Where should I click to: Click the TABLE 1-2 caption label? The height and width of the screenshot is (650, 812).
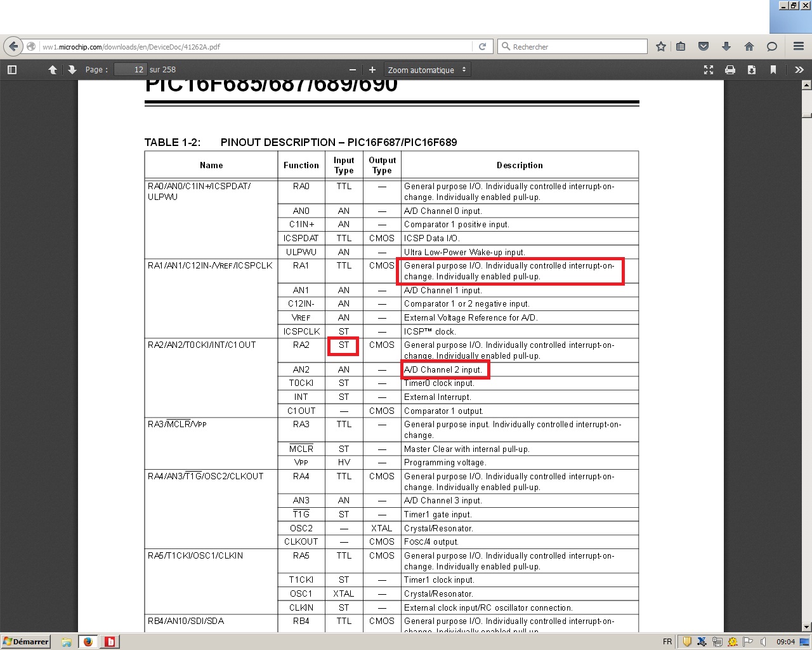[x=173, y=142]
